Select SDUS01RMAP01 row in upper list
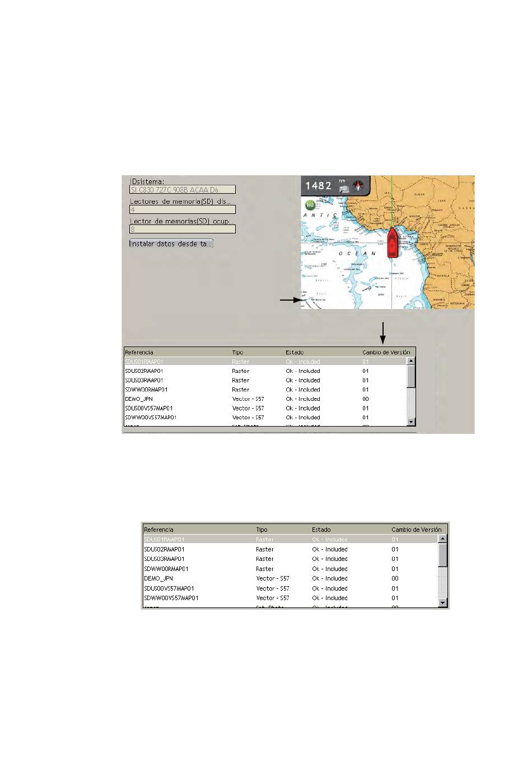The image size is (532, 772). tap(265, 362)
